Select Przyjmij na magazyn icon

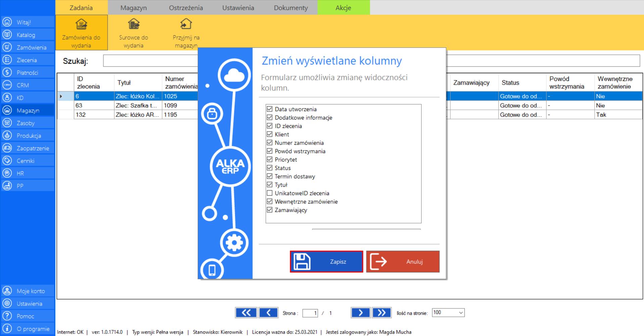click(186, 25)
